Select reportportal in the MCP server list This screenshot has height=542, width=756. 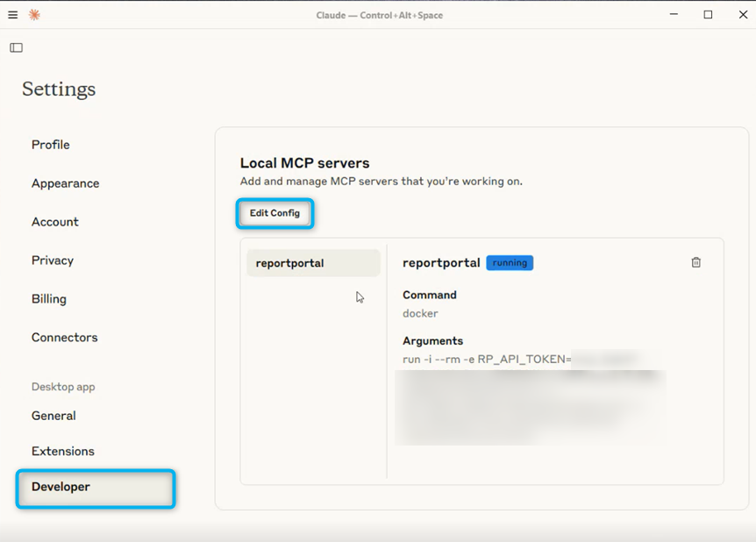(289, 262)
